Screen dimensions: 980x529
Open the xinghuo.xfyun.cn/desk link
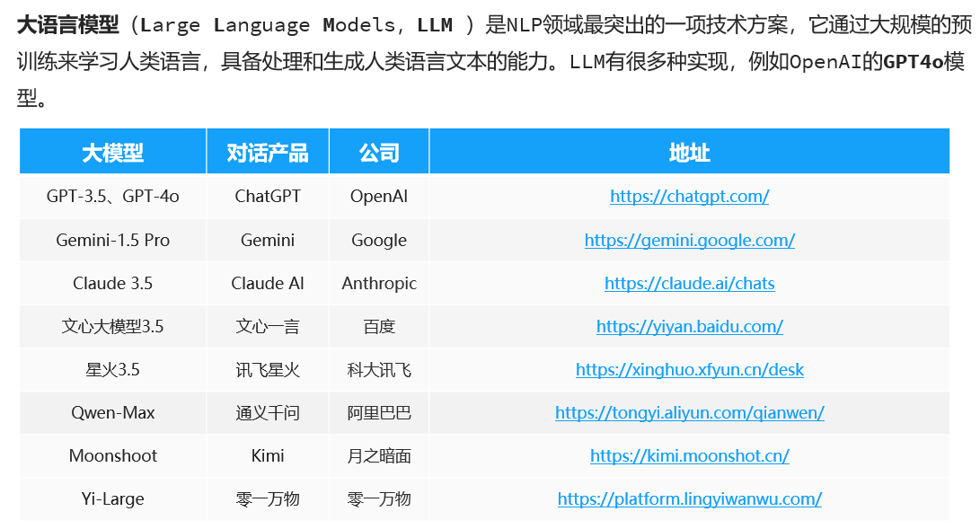[x=689, y=369]
